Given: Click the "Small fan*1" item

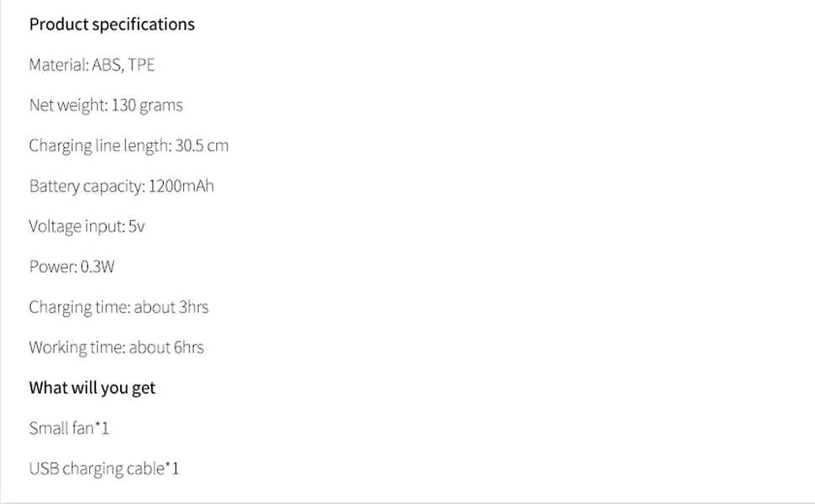Looking at the screenshot, I should pos(69,428).
